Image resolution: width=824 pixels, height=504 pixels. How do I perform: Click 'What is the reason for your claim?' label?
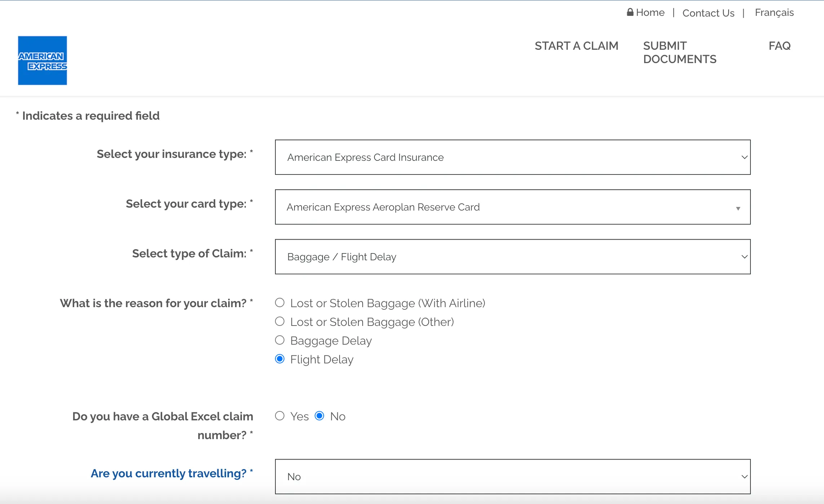[x=156, y=303]
